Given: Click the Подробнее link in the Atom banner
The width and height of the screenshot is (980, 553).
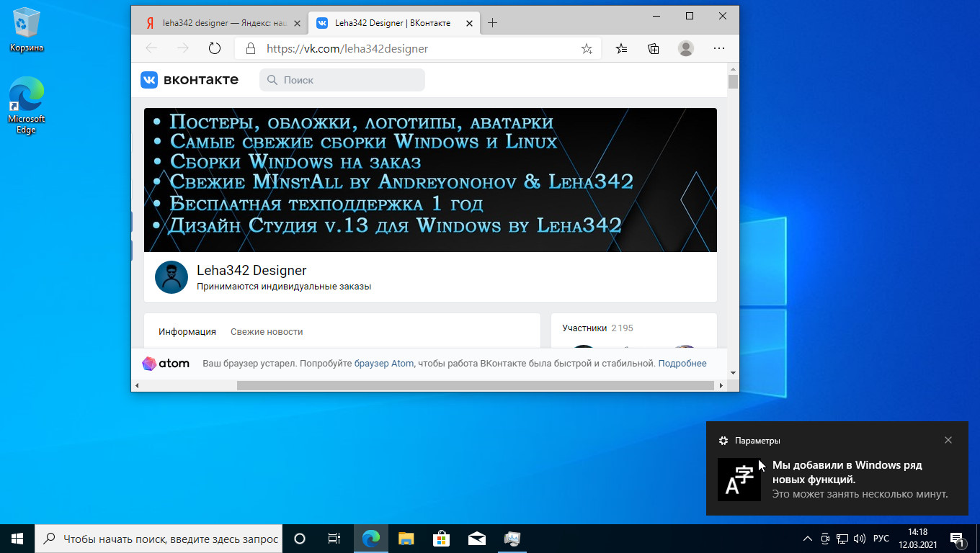Looking at the screenshot, I should click(x=682, y=364).
